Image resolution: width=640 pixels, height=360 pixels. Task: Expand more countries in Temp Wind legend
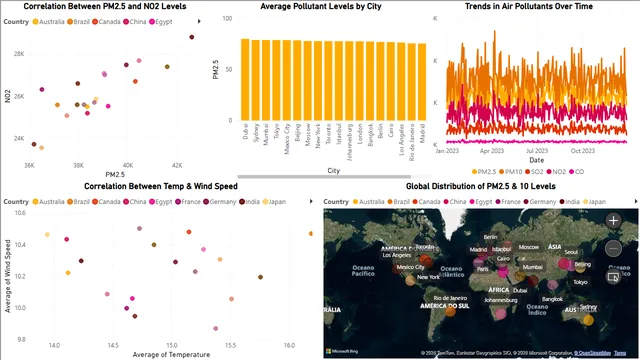tap(311, 201)
